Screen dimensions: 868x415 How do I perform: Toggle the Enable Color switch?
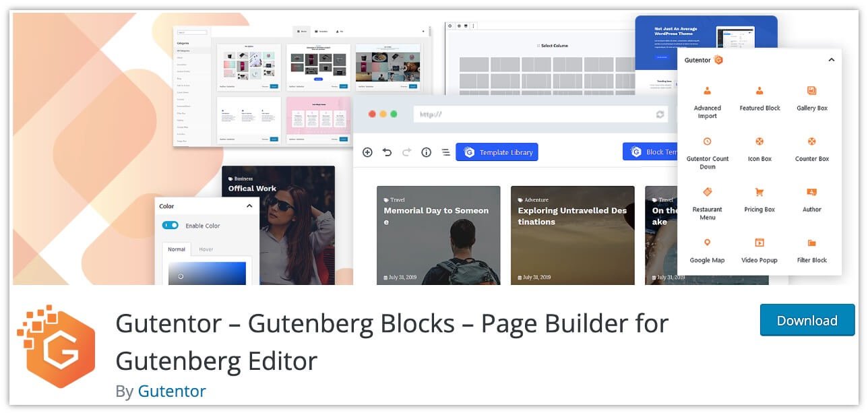click(170, 226)
